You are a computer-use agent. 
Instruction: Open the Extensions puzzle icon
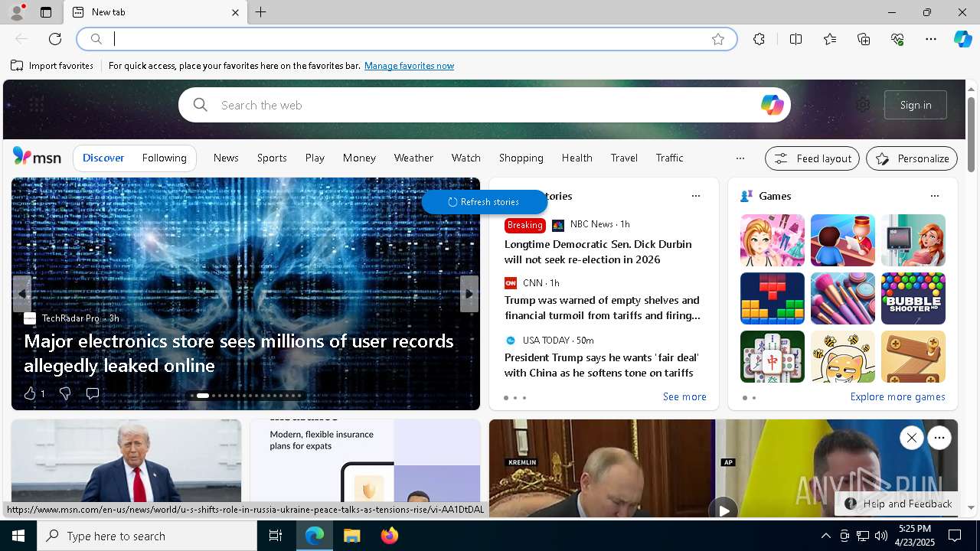(x=759, y=39)
